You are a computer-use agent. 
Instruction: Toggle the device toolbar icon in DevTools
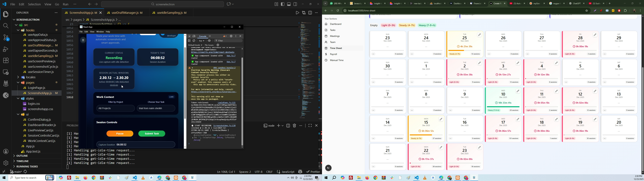point(194,36)
